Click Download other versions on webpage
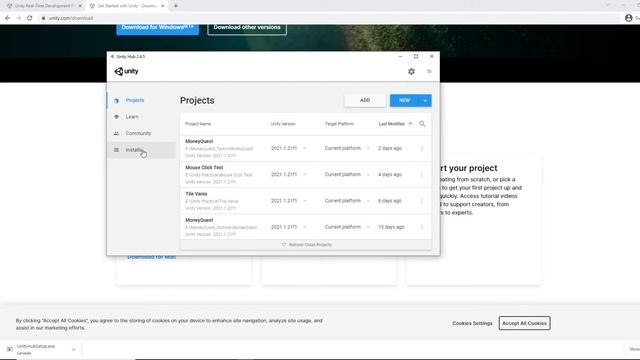 click(x=247, y=28)
